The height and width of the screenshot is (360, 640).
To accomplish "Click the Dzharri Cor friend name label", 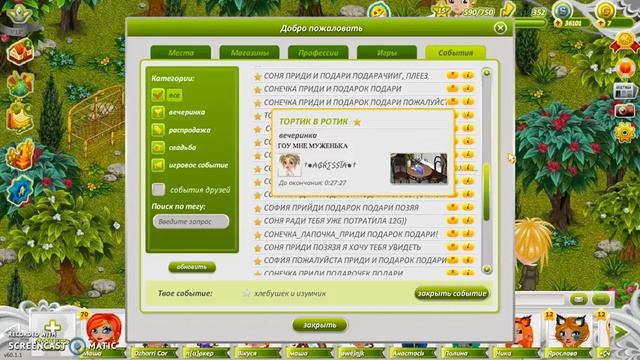I will [151, 353].
